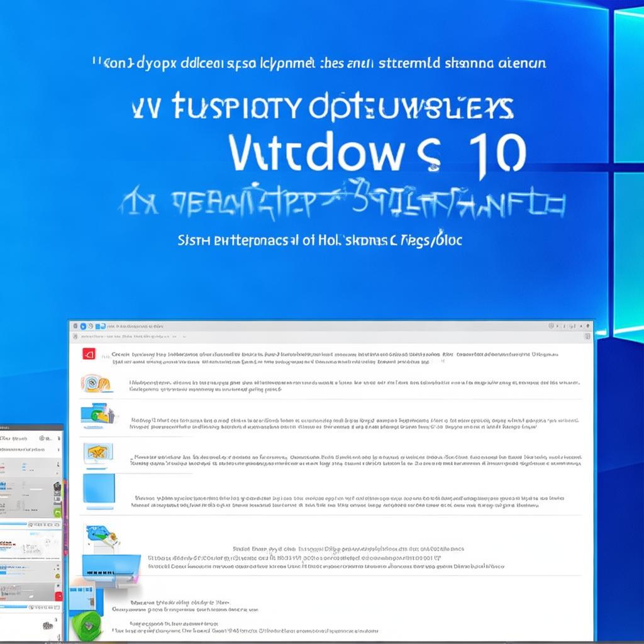Viewport: 644px width, 644px height.
Task: Open the menu dropdown at the browser's far right
Action: pos(588,326)
